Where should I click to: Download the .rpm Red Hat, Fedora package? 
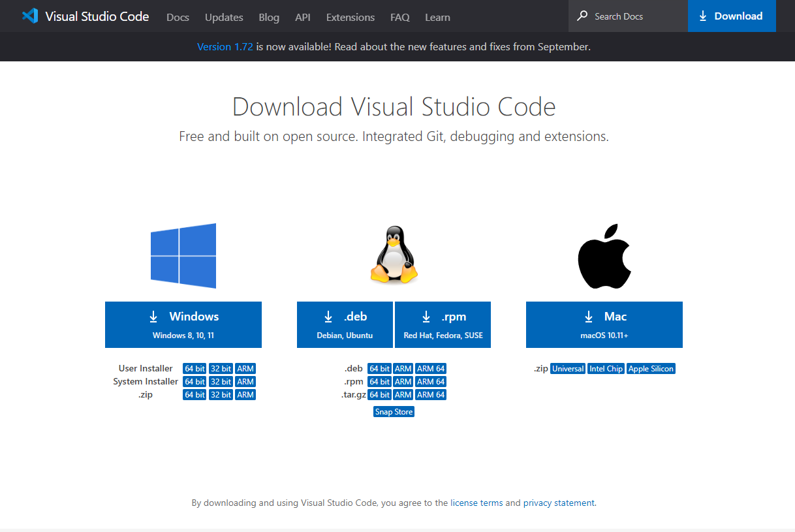click(x=443, y=324)
